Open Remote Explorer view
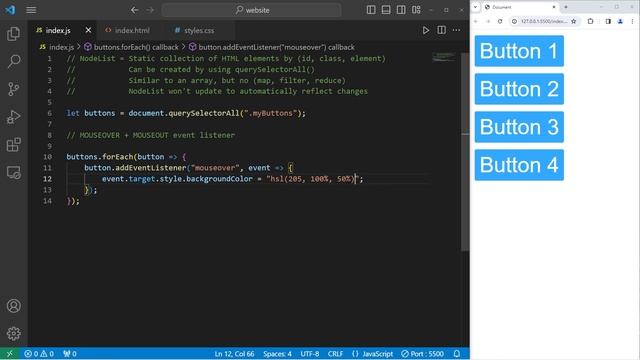The width and height of the screenshot is (640, 360). click(13, 172)
